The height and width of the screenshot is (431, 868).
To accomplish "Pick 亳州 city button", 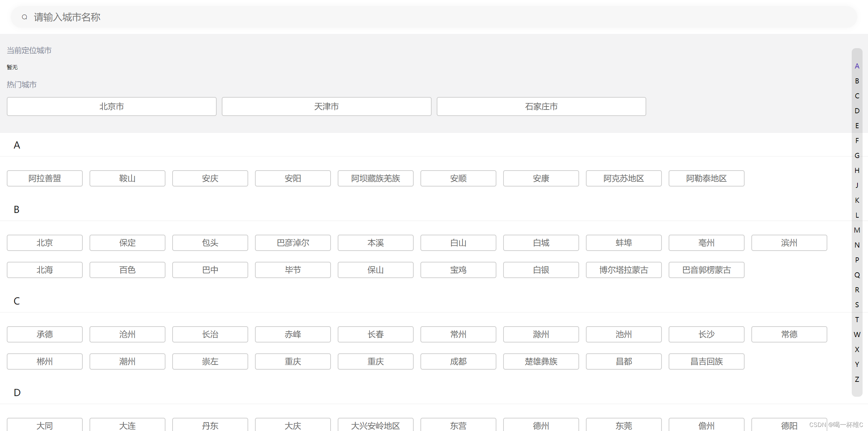I will point(707,243).
